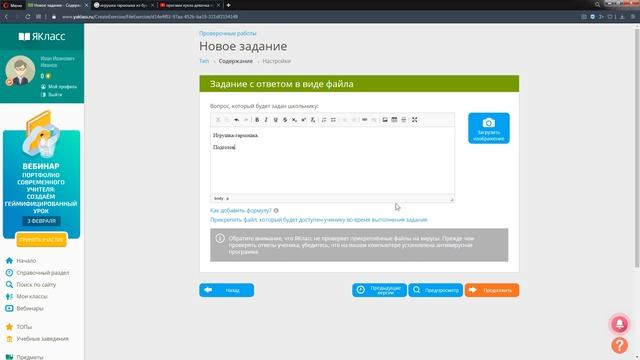Image resolution: width=640 pixels, height=360 pixels.
Task: Open 'Мой профиль' link
Action: [x=62, y=87]
